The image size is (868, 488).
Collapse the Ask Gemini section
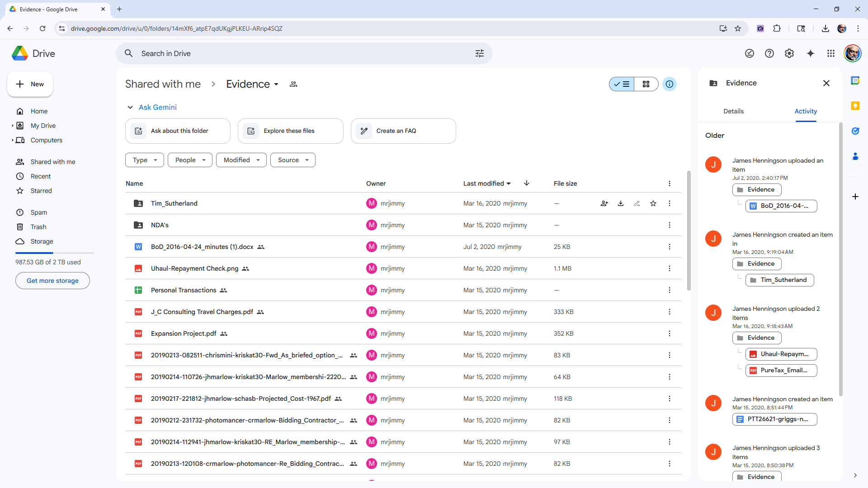point(130,108)
